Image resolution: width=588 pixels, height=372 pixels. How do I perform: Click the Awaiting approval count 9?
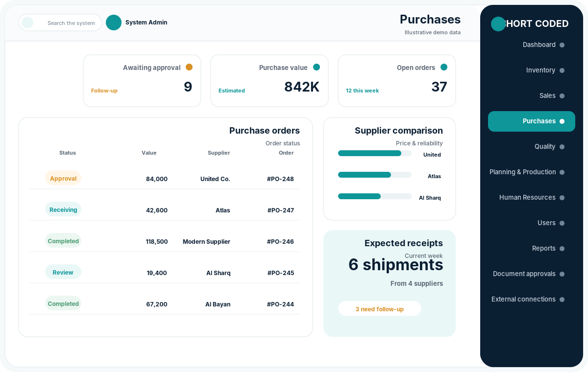tap(188, 87)
